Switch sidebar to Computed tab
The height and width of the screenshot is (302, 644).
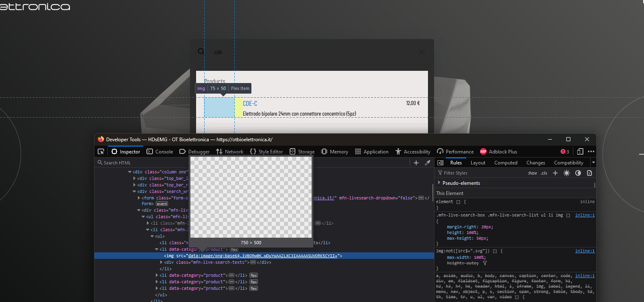click(506, 163)
